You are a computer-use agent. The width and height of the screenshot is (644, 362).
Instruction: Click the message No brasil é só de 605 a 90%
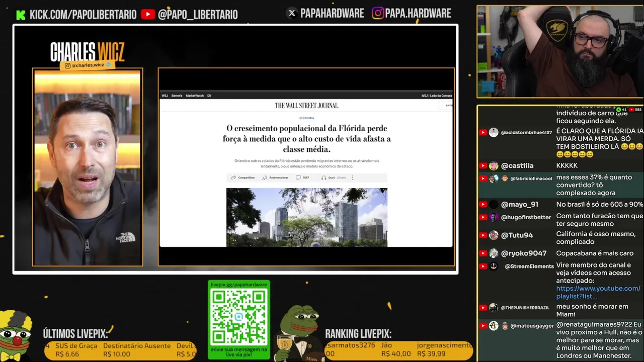[x=599, y=205]
